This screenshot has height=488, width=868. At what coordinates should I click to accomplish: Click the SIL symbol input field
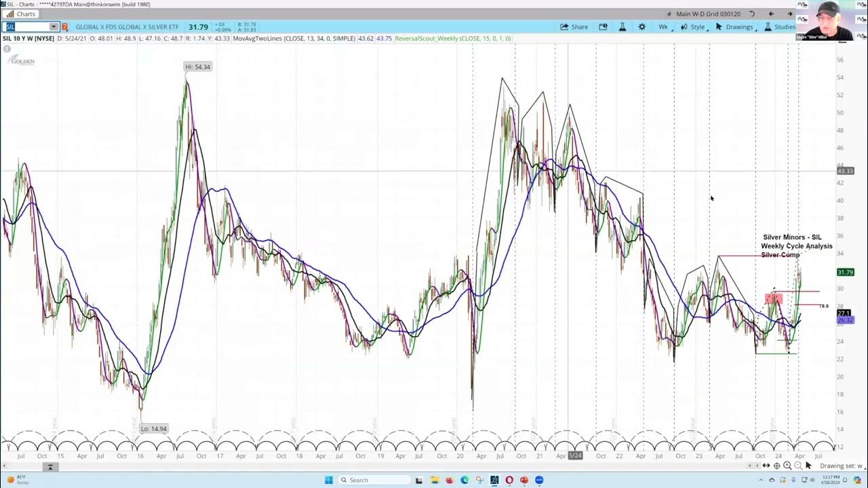pyautogui.click(x=25, y=27)
